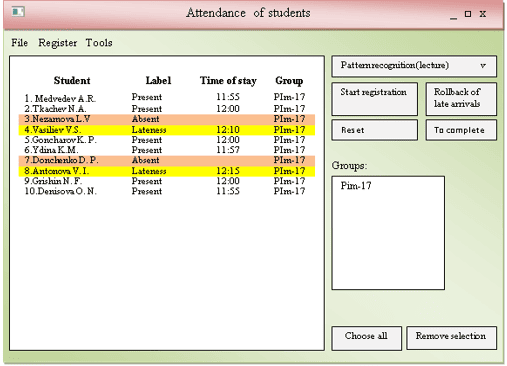
Task: Maximize the Attendance of students window
Action: tap(468, 14)
